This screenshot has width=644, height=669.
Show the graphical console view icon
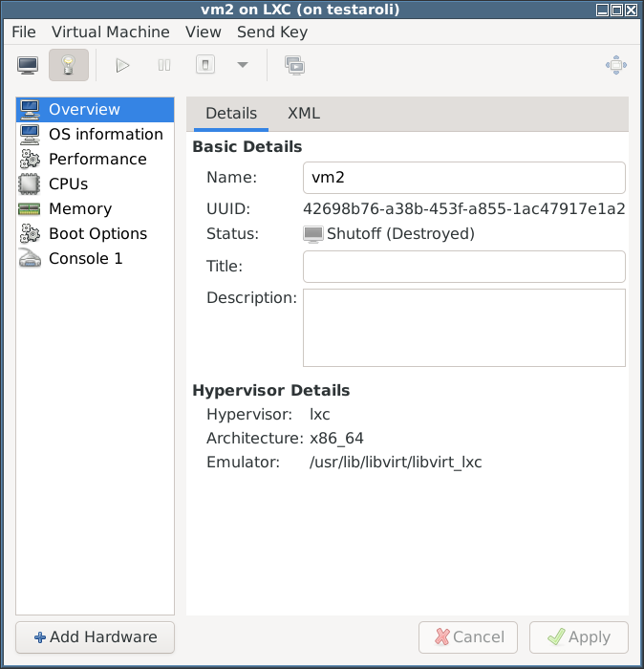pyautogui.click(x=28, y=65)
